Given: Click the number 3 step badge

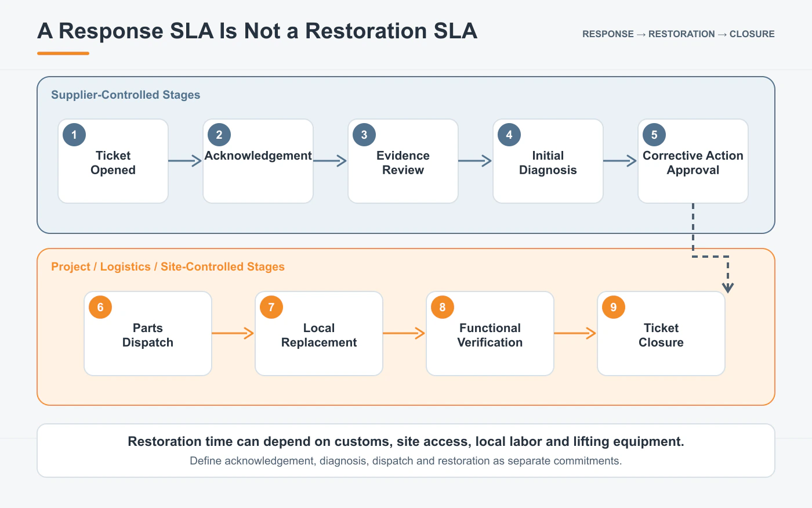Looking at the screenshot, I should (x=364, y=135).
